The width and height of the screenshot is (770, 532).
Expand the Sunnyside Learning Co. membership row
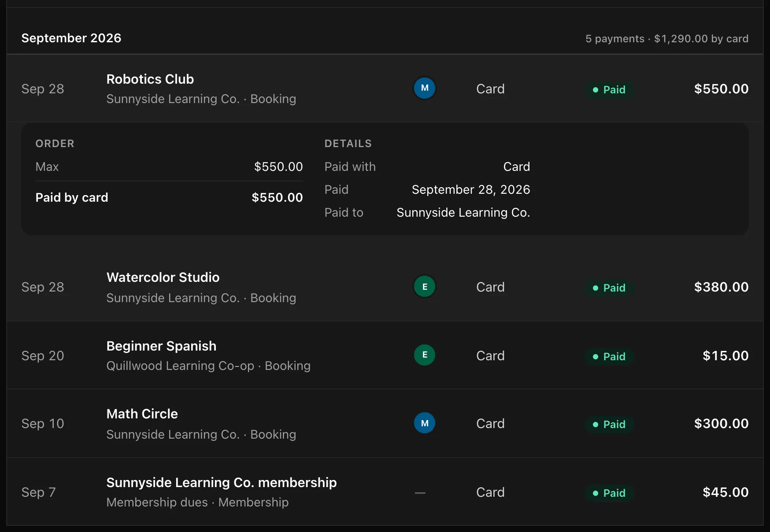(385, 492)
